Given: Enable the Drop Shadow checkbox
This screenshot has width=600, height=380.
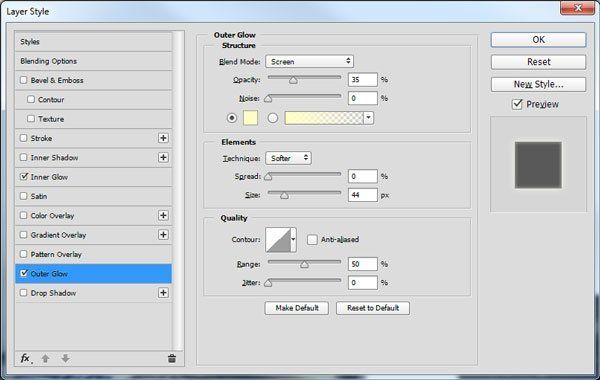Looking at the screenshot, I should pos(24,293).
